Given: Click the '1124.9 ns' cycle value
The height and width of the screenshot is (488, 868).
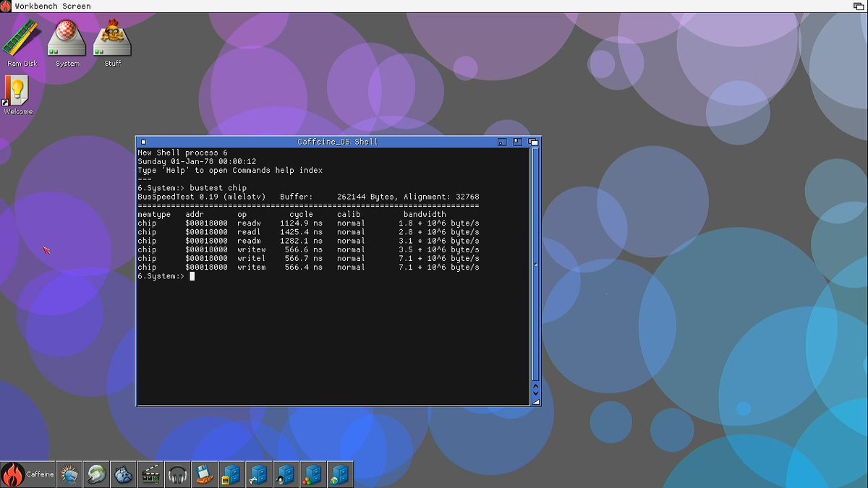Looking at the screenshot, I should (302, 223).
